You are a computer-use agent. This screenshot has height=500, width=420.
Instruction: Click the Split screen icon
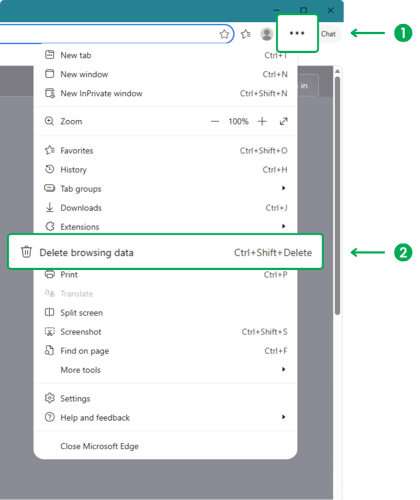[x=49, y=312]
